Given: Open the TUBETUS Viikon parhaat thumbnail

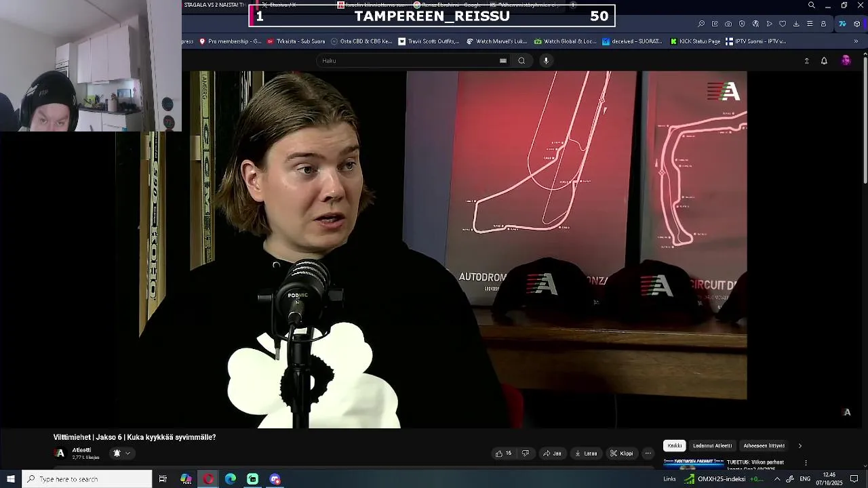Looking at the screenshot, I should click(x=693, y=464).
